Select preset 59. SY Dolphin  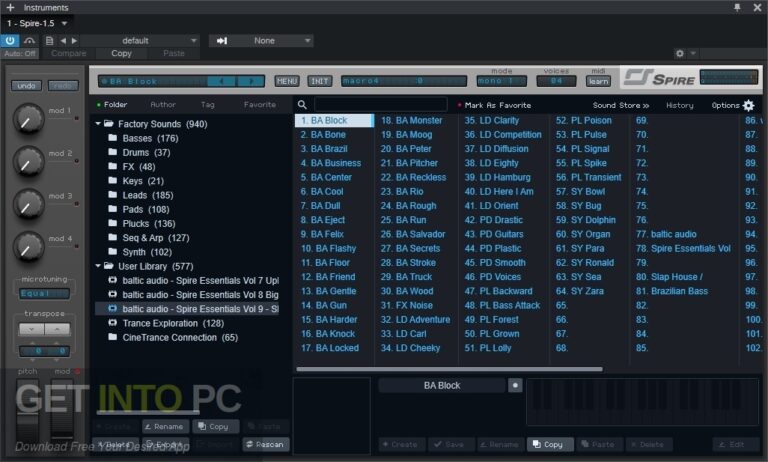(x=586, y=219)
